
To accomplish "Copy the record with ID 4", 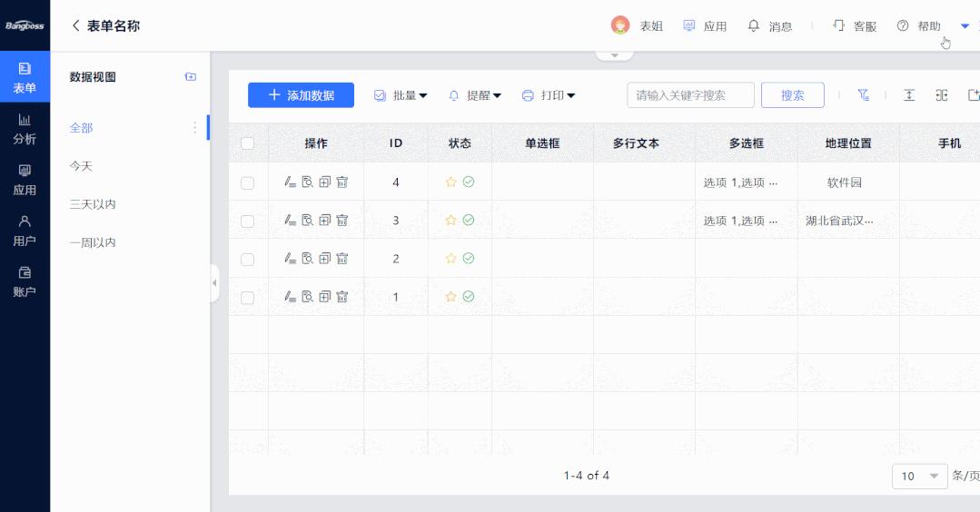I will [324, 182].
